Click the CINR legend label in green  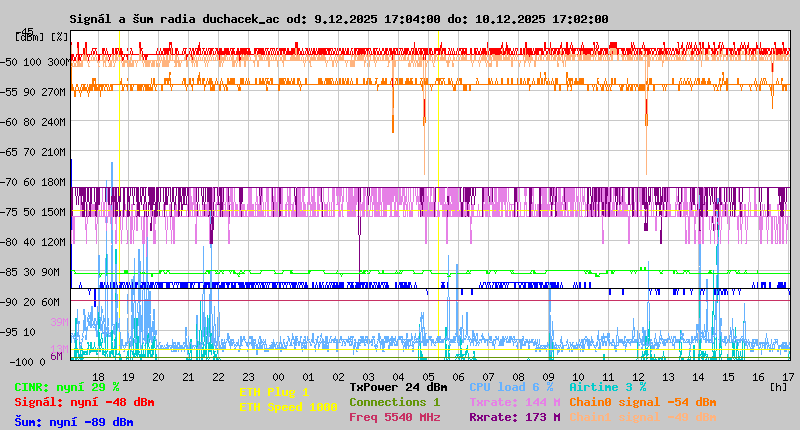(66, 386)
